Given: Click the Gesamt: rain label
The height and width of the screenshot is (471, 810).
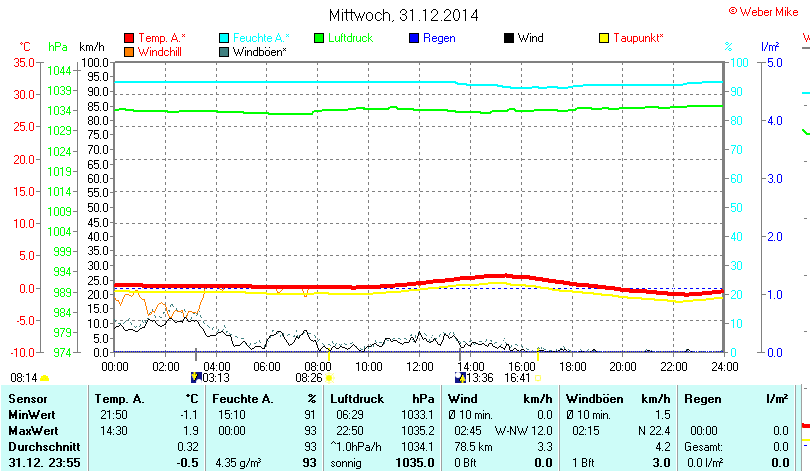Looking at the screenshot, I should point(703,447).
